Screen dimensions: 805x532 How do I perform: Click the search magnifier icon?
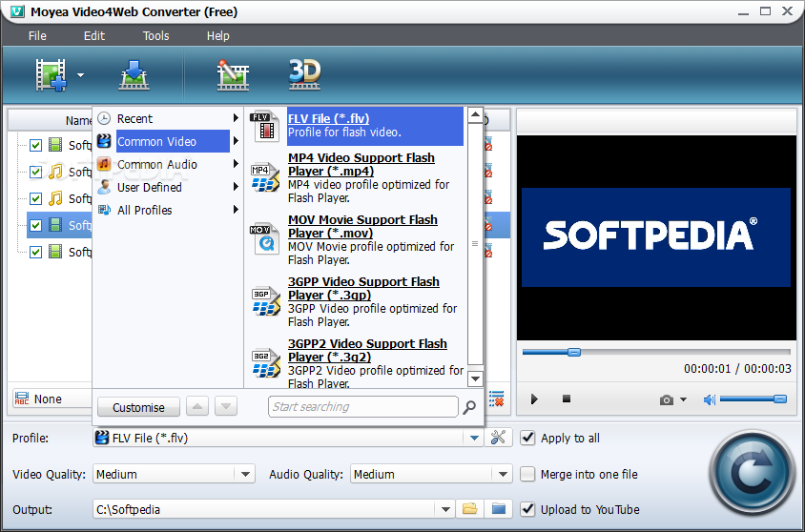coord(469,407)
